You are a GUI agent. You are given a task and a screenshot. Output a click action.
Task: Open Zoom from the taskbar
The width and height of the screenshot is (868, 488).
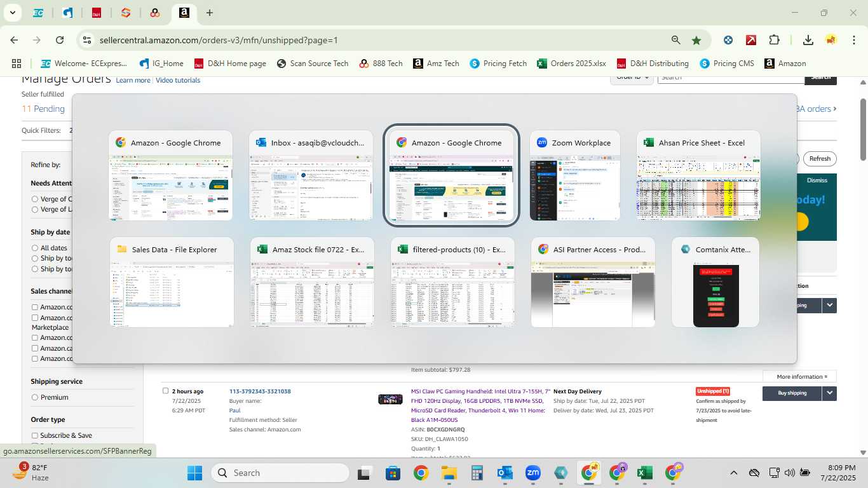[x=533, y=473]
